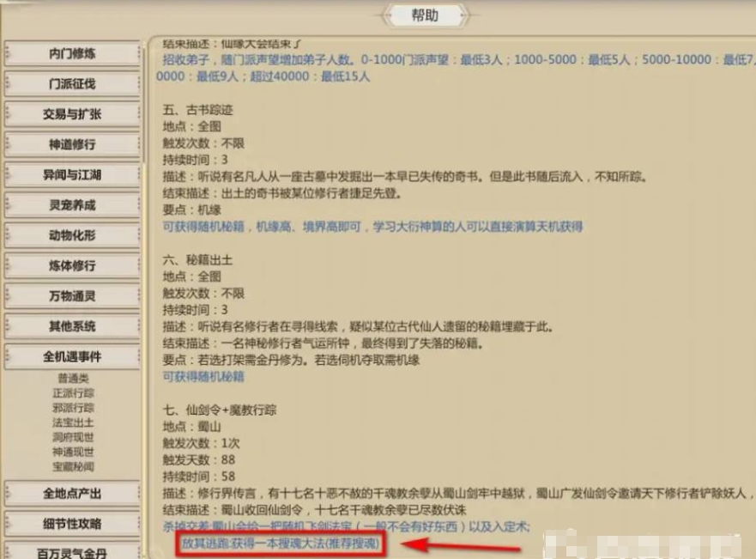The width and height of the screenshot is (756, 559).
Task: Click the heading 五、古书踪迹
Action: point(197,110)
